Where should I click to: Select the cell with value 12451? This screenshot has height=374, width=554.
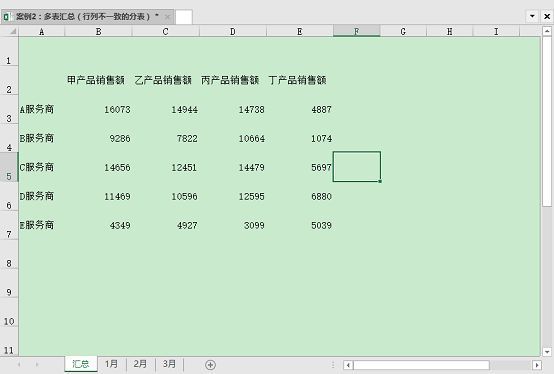[x=165, y=167]
